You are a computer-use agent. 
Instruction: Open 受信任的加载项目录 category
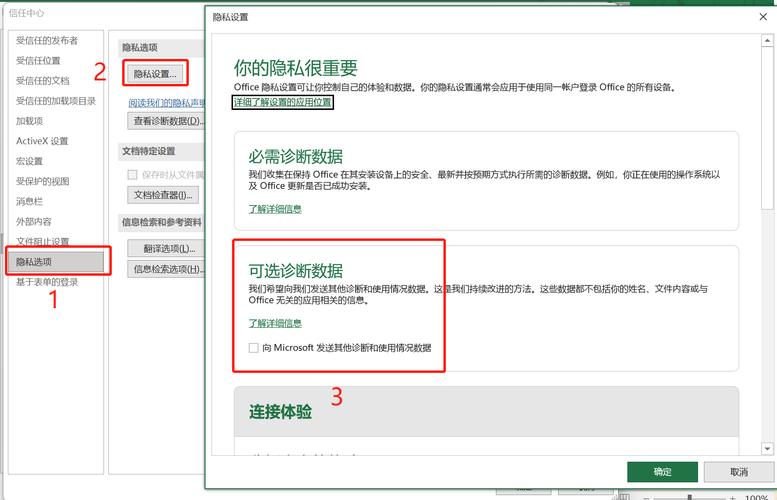pyautogui.click(x=56, y=101)
